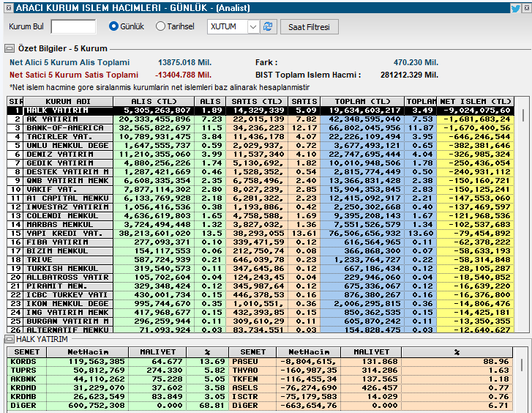Select the IKON MENKUL DEGE row

tap(261, 304)
